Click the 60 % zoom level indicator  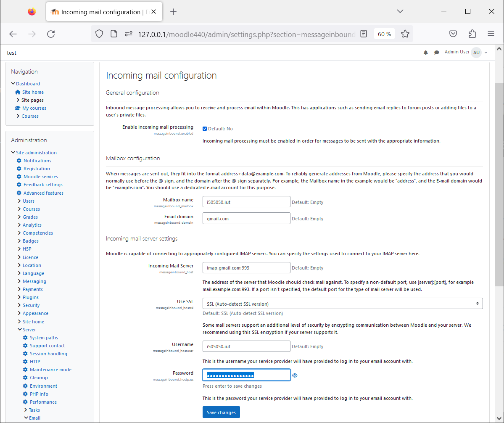pyautogui.click(x=384, y=34)
